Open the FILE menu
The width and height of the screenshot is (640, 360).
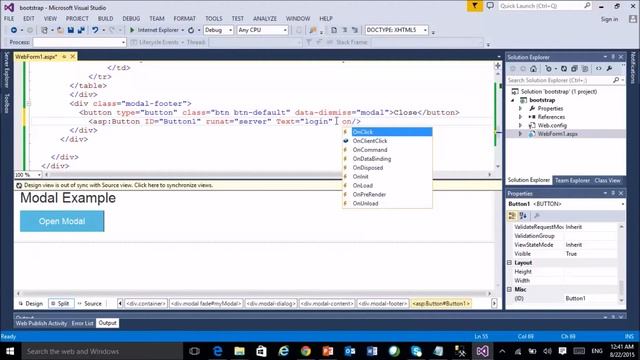(x=9, y=18)
